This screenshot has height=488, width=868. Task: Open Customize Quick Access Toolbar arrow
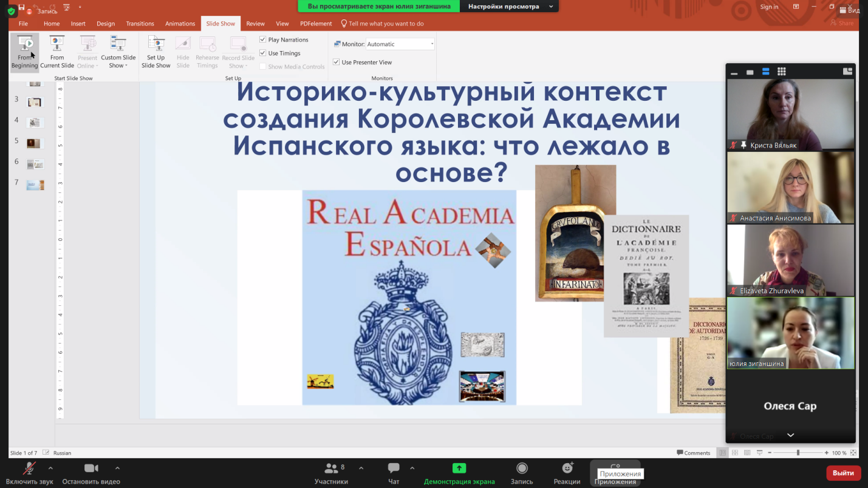(80, 7)
